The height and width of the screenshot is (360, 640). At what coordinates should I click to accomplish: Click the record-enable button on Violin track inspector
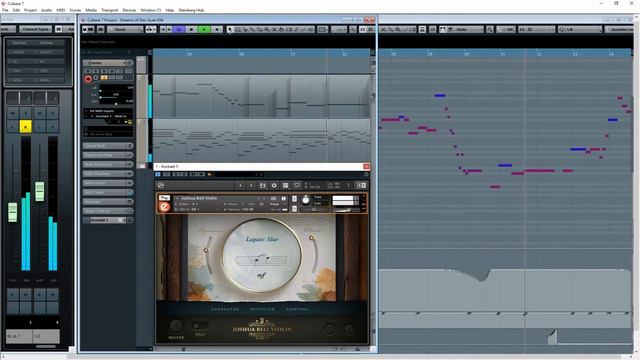[88, 79]
